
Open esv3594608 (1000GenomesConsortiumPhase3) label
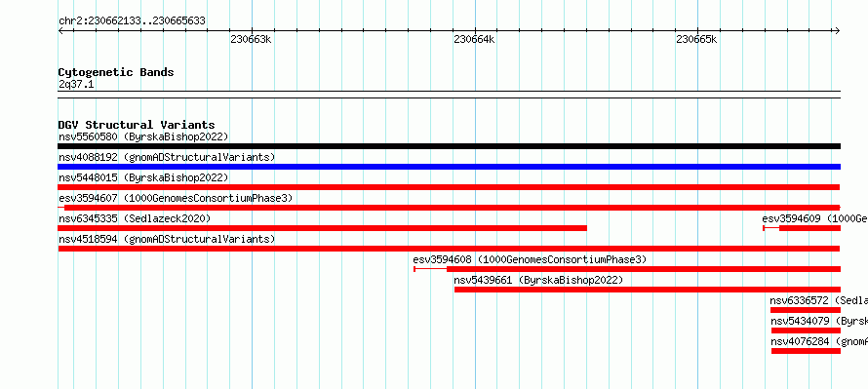[530, 259]
